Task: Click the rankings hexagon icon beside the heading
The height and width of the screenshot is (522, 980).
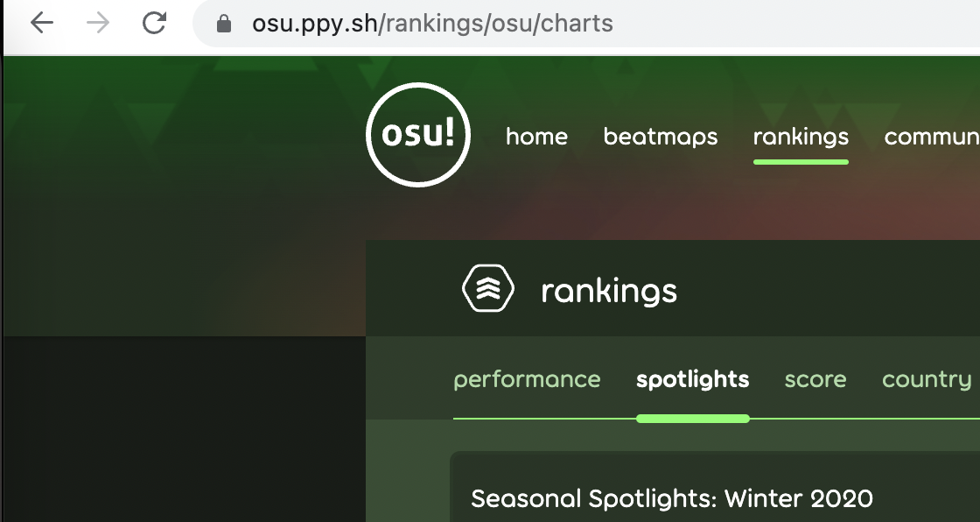Action: (x=487, y=287)
